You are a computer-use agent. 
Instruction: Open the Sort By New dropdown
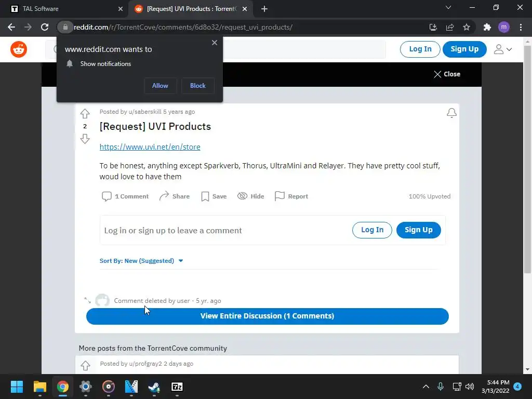coord(141,261)
